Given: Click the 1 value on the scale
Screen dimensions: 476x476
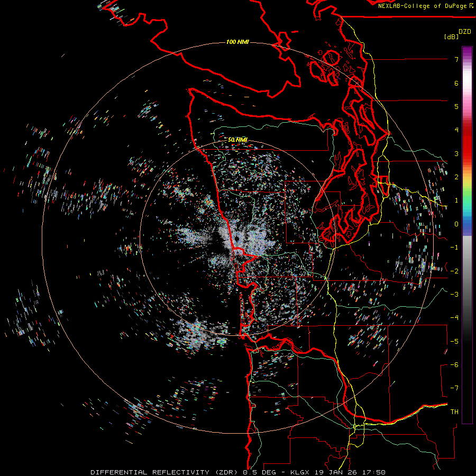Looking at the screenshot, I should pyautogui.click(x=456, y=200).
